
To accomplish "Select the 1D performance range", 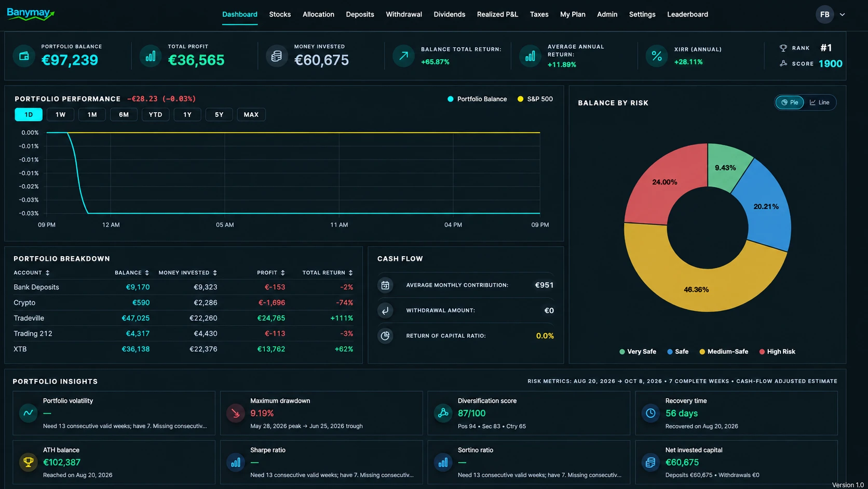I will point(29,114).
